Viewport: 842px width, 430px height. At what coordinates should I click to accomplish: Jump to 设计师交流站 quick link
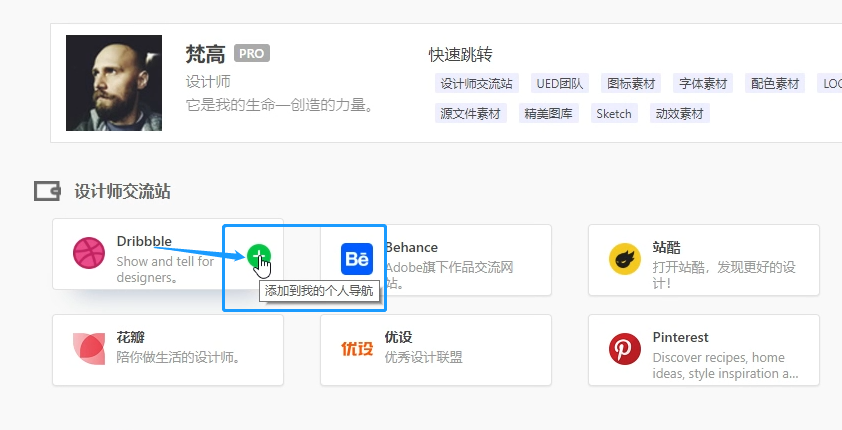coord(476,84)
